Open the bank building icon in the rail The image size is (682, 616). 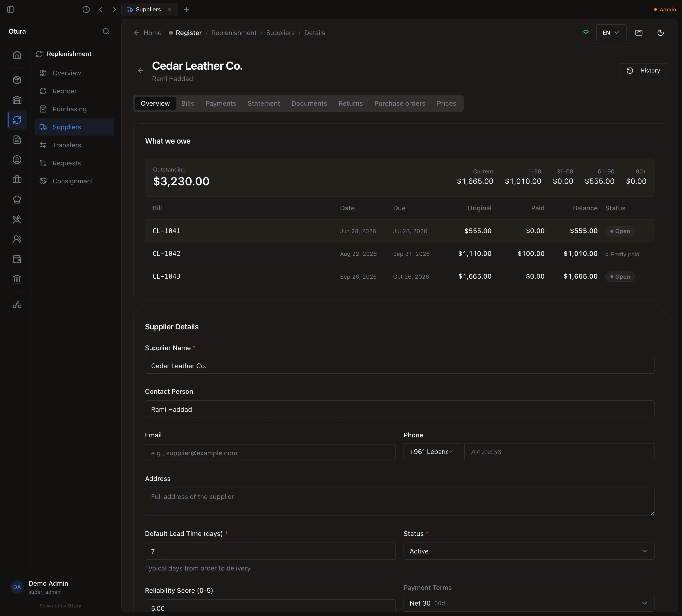click(x=17, y=279)
